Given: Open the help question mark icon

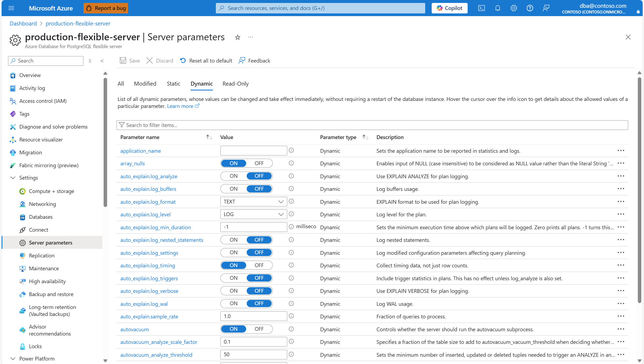Looking at the screenshot, I should pyautogui.click(x=530, y=8).
